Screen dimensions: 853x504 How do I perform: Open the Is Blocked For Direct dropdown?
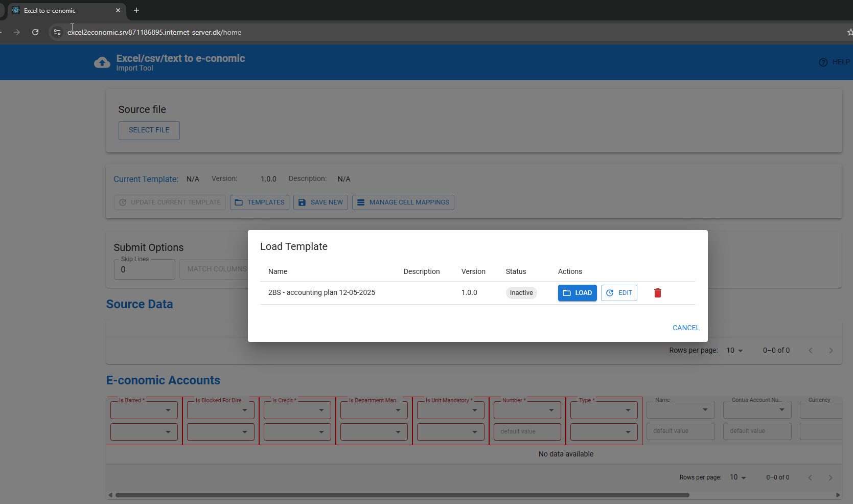221,410
